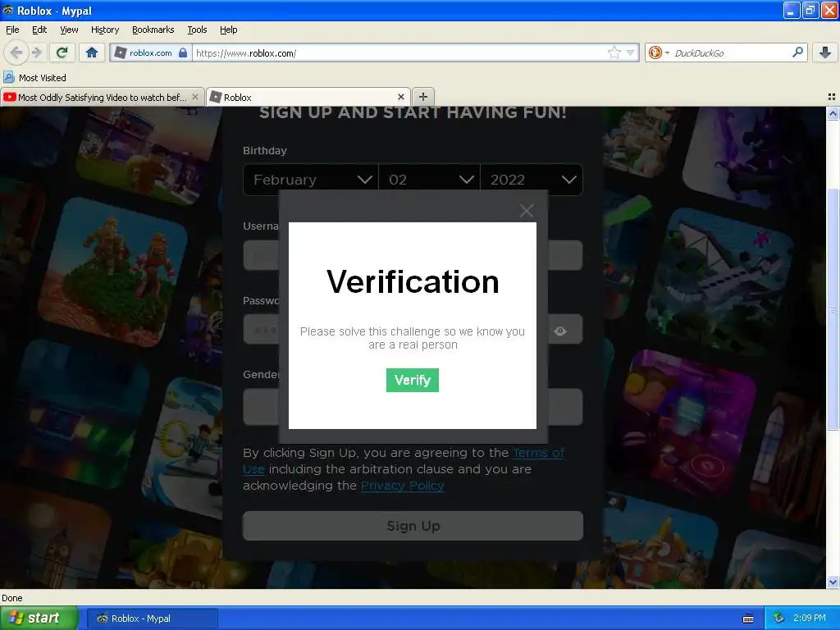Expand the 2022 year dropdown
The height and width of the screenshot is (630, 840).
click(532, 180)
